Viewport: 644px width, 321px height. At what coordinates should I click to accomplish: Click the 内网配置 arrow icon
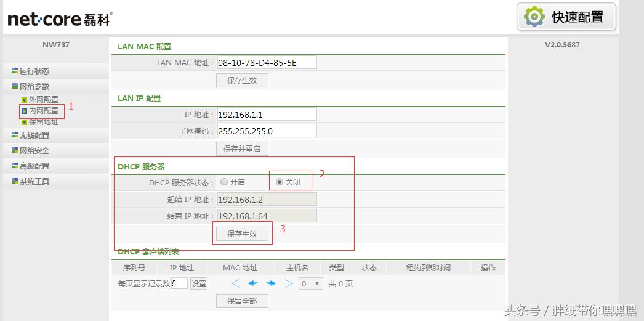(x=24, y=111)
